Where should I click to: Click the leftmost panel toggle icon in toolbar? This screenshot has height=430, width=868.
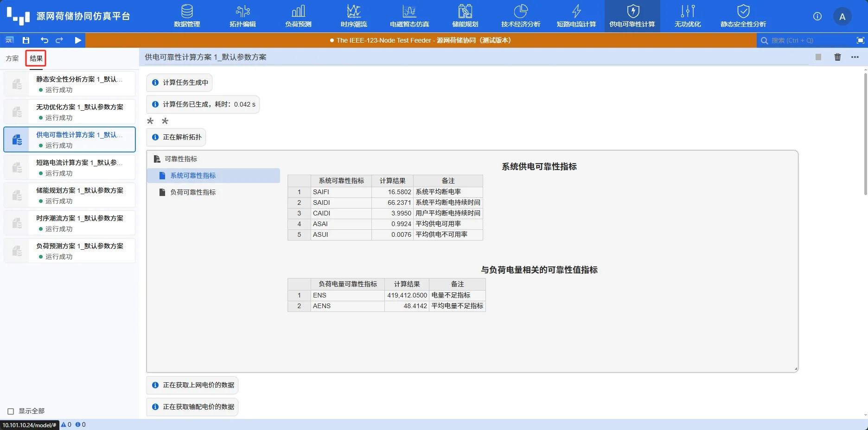(x=9, y=40)
